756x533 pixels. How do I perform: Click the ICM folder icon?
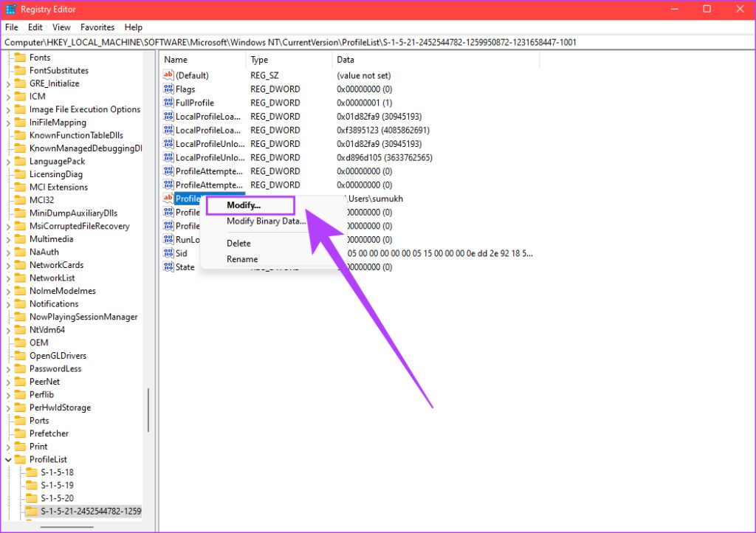coord(20,97)
